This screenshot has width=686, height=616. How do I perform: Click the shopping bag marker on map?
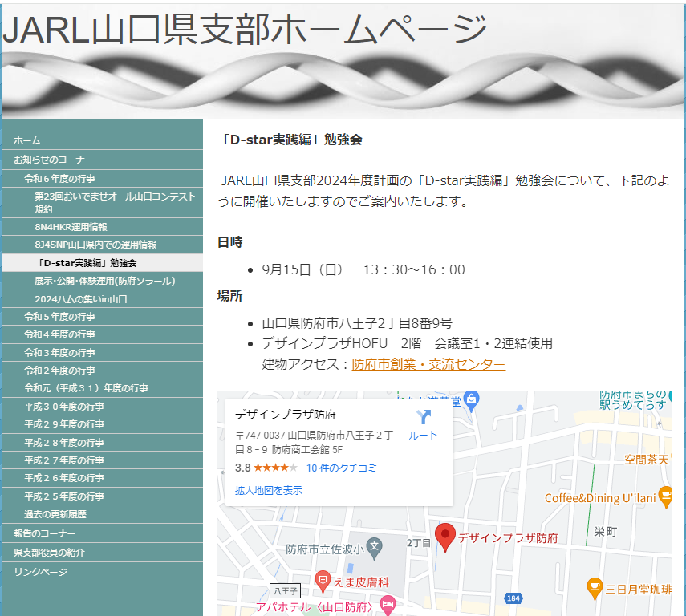pos(471,400)
